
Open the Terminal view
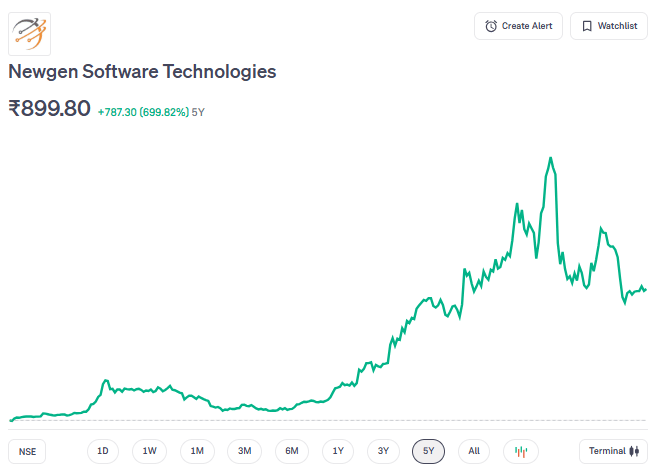pyautogui.click(x=613, y=451)
